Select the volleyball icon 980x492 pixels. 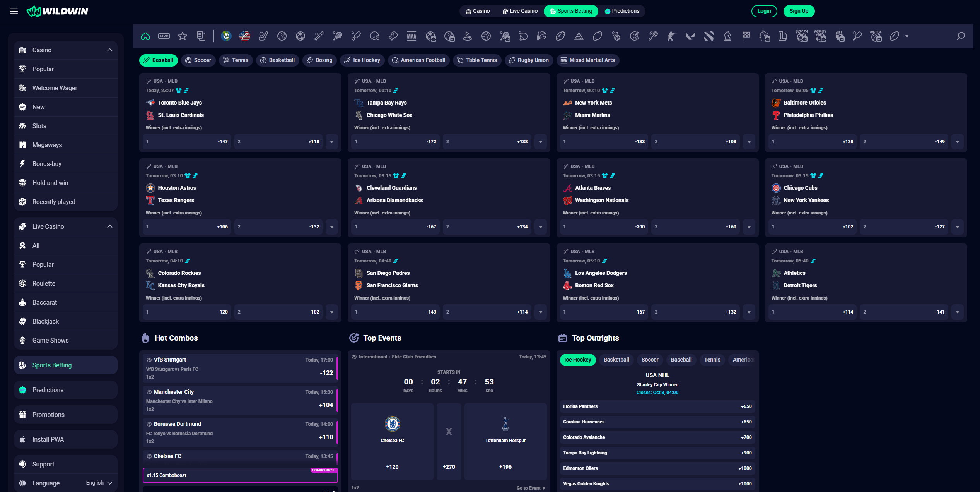[486, 36]
